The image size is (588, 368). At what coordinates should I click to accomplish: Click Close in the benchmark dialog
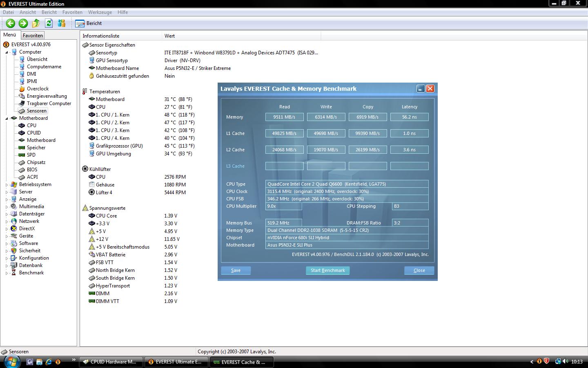point(419,270)
